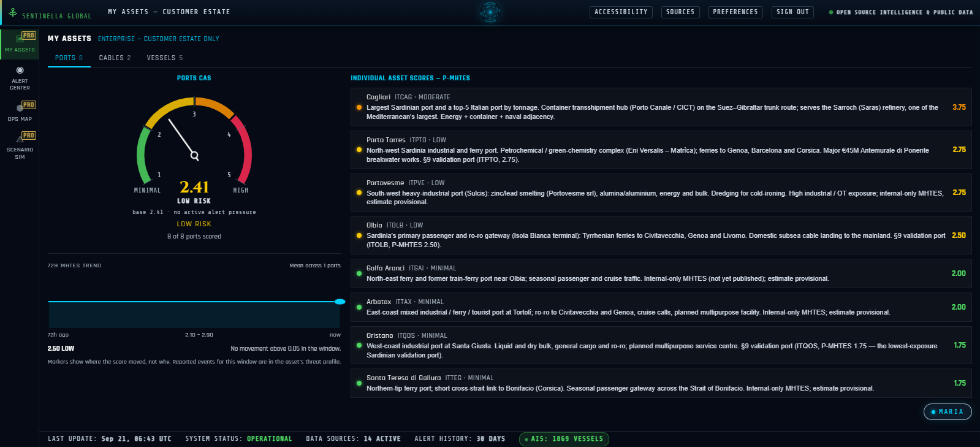Open the MARIA assistant button
Viewport: 980px width, 447px height.
948,411
